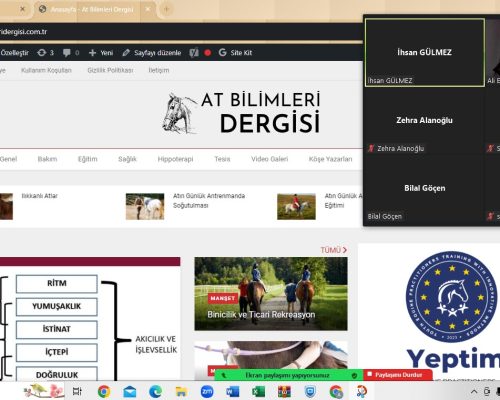Open the Tesis category menu
500x400 pixels.
click(222, 159)
